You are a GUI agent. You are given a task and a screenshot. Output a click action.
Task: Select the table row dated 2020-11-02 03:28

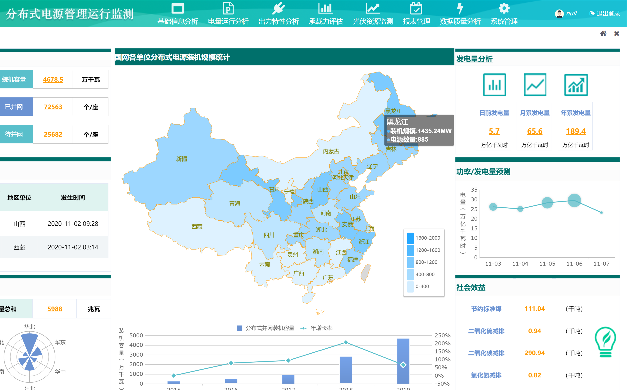54,224
